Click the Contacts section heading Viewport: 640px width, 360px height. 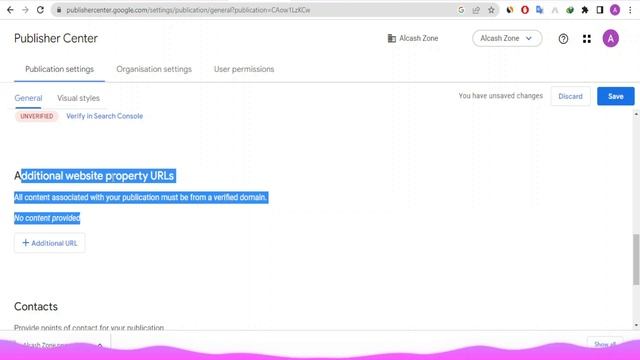pyautogui.click(x=36, y=307)
